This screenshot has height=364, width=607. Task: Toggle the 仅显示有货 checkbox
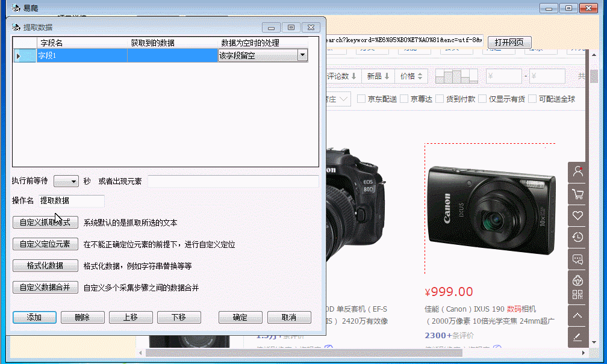(x=482, y=99)
